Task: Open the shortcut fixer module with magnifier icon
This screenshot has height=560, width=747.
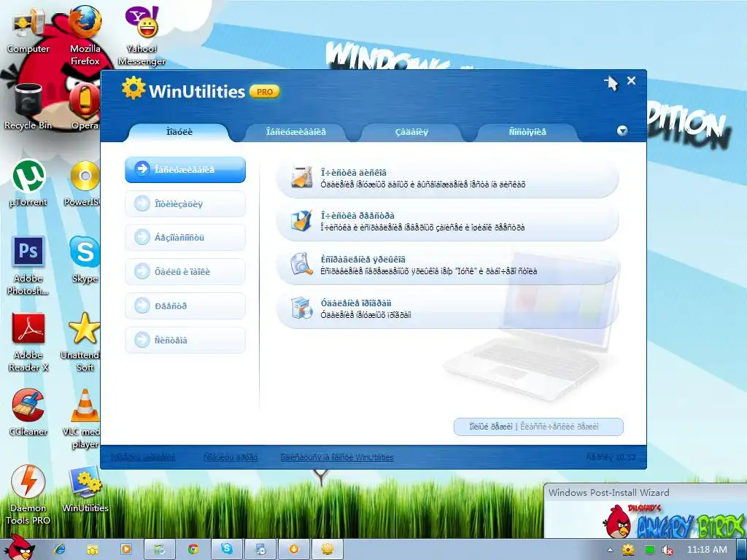Action: (447, 265)
